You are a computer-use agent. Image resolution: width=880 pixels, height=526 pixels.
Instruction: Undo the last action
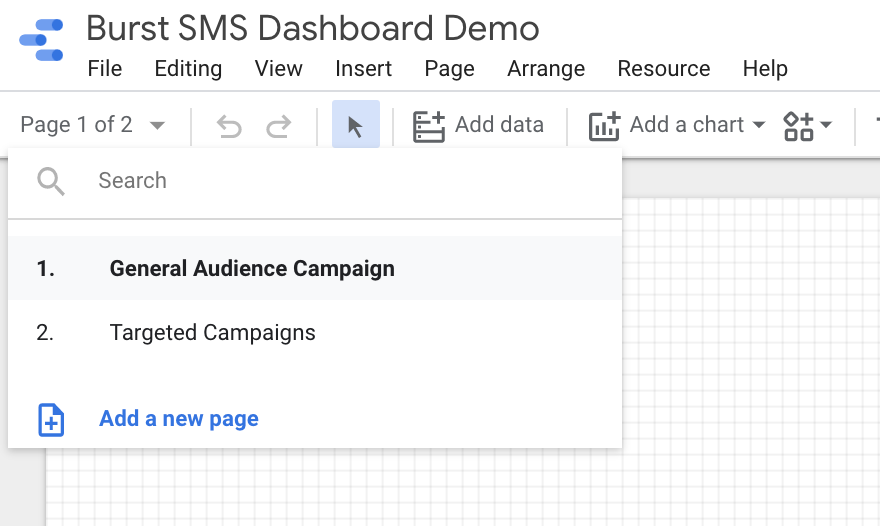click(x=229, y=126)
